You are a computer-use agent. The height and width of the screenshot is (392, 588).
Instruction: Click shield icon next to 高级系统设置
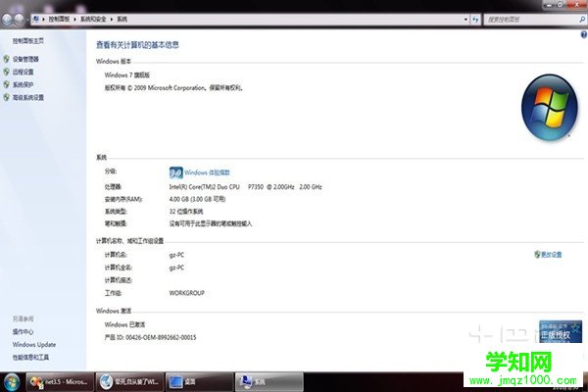click(x=6, y=97)
